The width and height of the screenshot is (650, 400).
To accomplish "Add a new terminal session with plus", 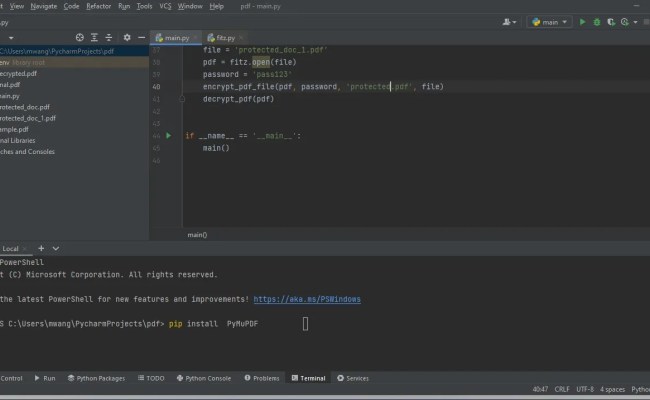I will click(41, 248).
